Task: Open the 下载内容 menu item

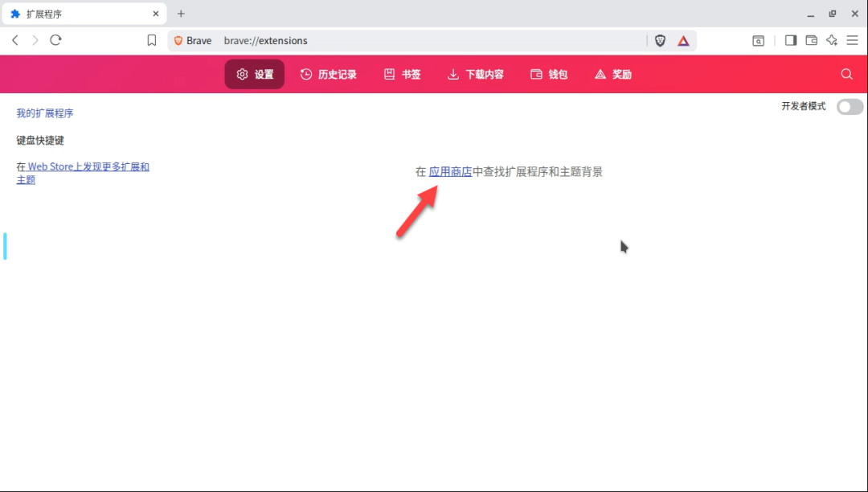Action: pos(476,74)
